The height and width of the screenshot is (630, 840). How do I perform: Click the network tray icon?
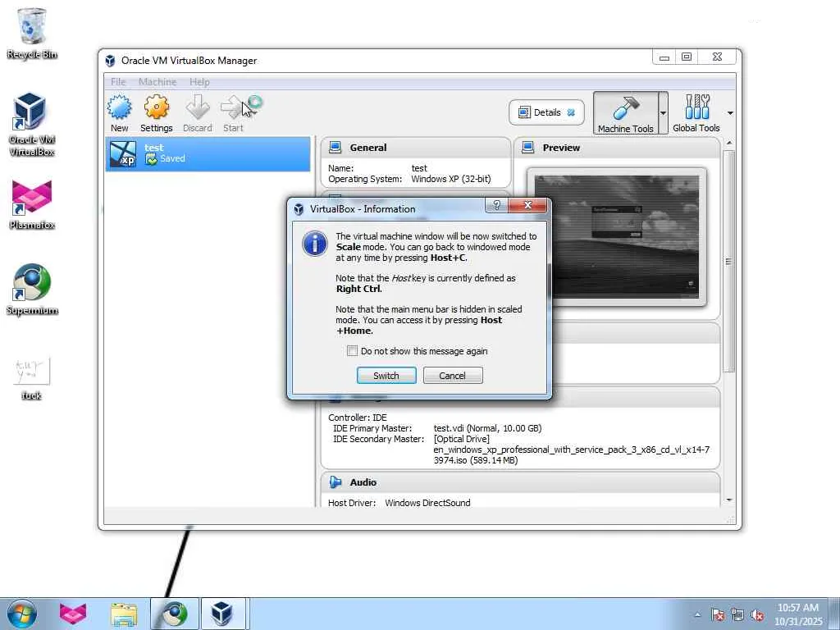coord(737,615)
